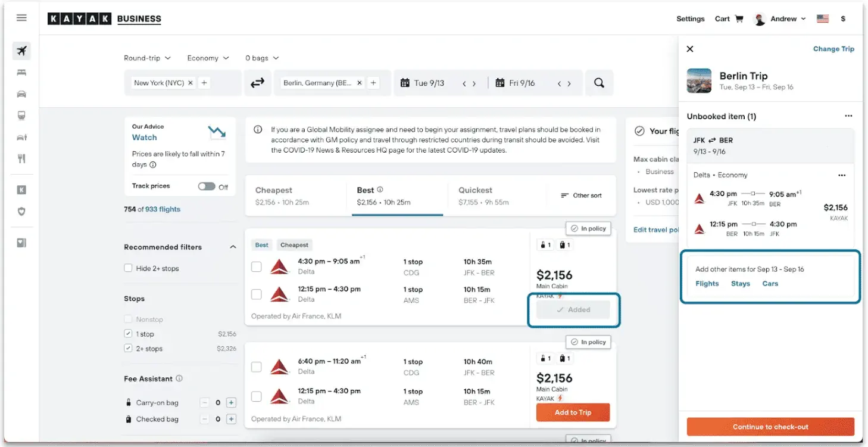Select the Flights airplane icon in sidebar

(x=21, y=51)
